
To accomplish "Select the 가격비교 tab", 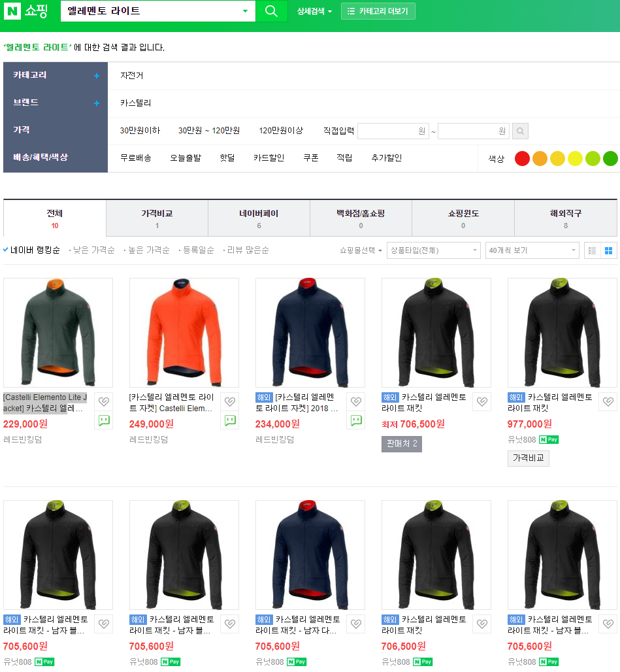I will point(157,218).
